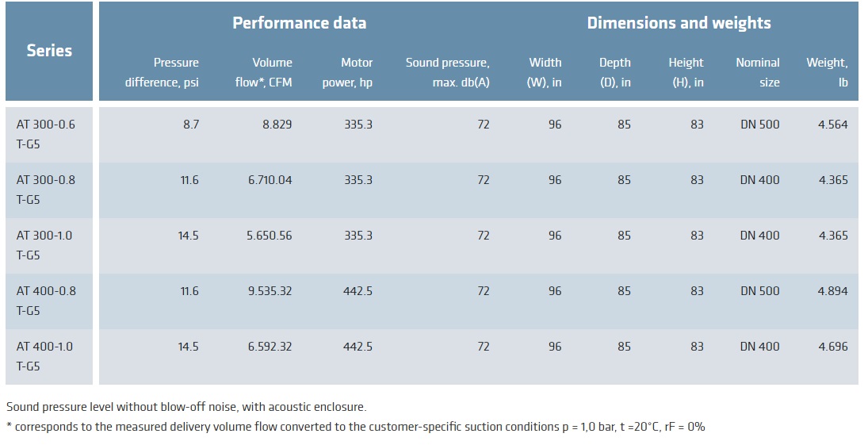Click the Series column header
This screenshot has width=868, height=445.
pos(49,51)
